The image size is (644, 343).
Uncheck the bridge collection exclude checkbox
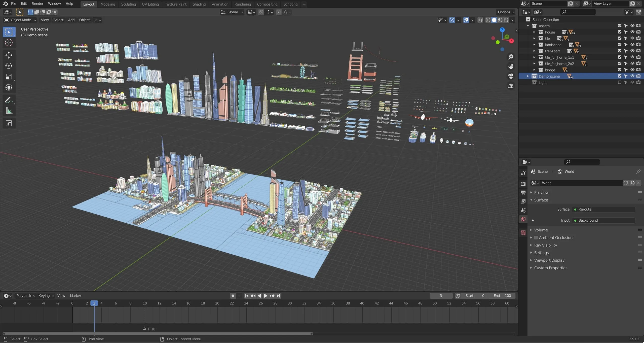click(620, 70)
